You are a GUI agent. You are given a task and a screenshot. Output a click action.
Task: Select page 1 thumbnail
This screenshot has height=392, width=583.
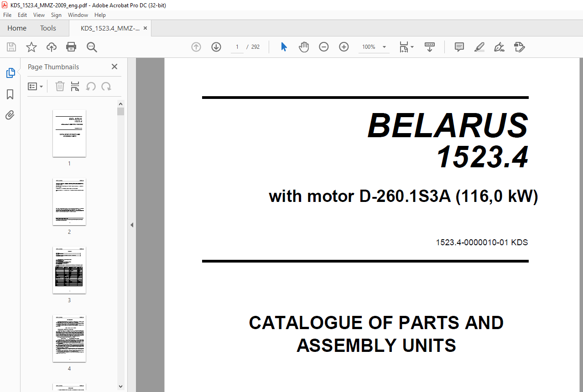point(69,133)
